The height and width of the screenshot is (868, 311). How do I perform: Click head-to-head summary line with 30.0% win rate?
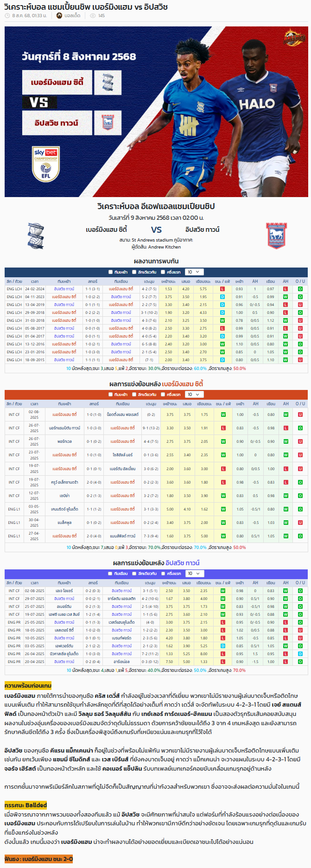[x=156, y=369]
